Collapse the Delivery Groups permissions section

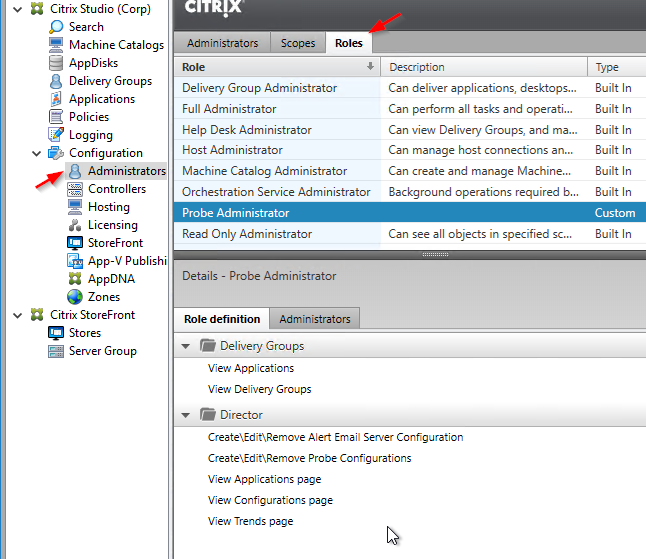186,346
